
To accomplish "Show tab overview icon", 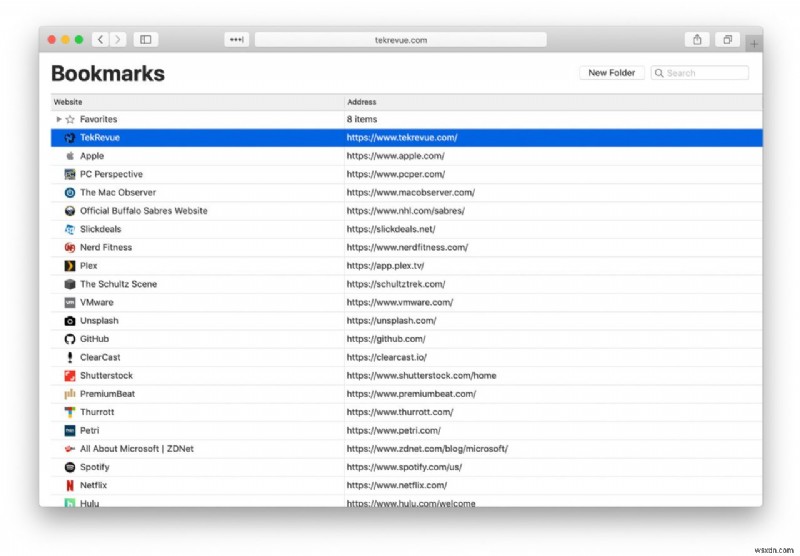I will click(728, 39).
